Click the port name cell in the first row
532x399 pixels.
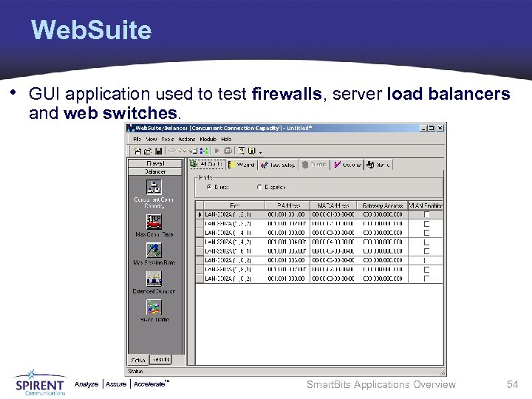(x=234, y=214)
